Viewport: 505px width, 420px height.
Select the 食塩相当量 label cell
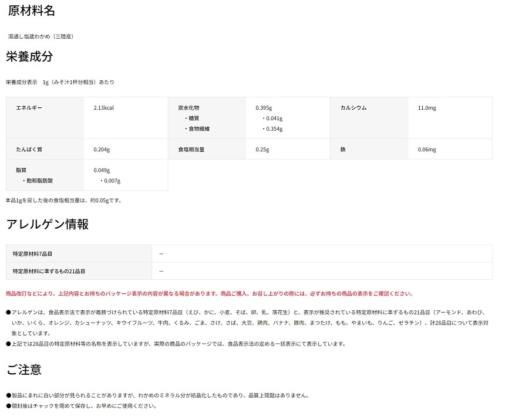pos(191,150)
